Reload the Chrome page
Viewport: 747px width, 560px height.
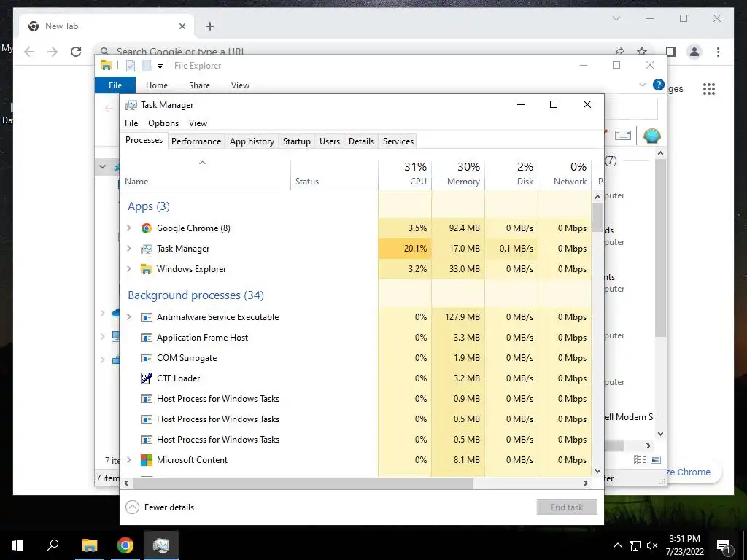click(76, 52)
